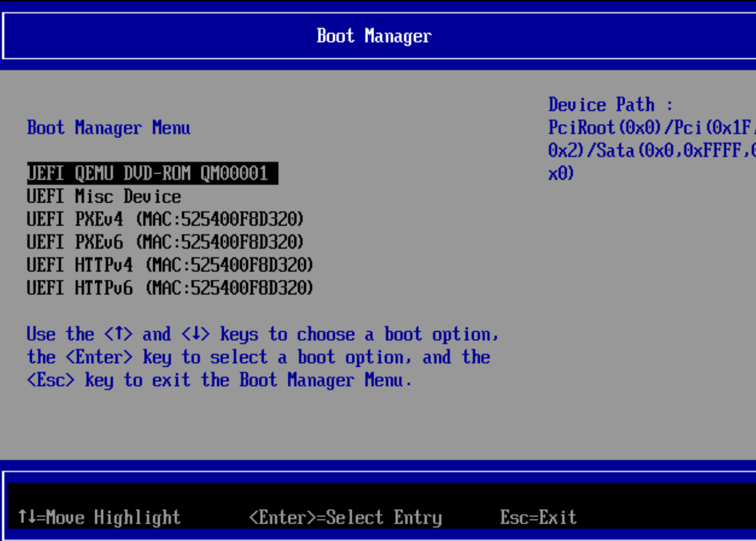Highlight the UEFI HTTPv4 boot entry

(170, 265)
